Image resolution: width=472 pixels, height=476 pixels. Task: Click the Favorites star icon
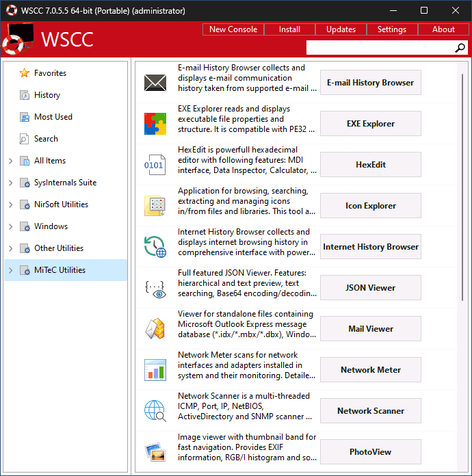pyautogui.click(x=25, y=73)
